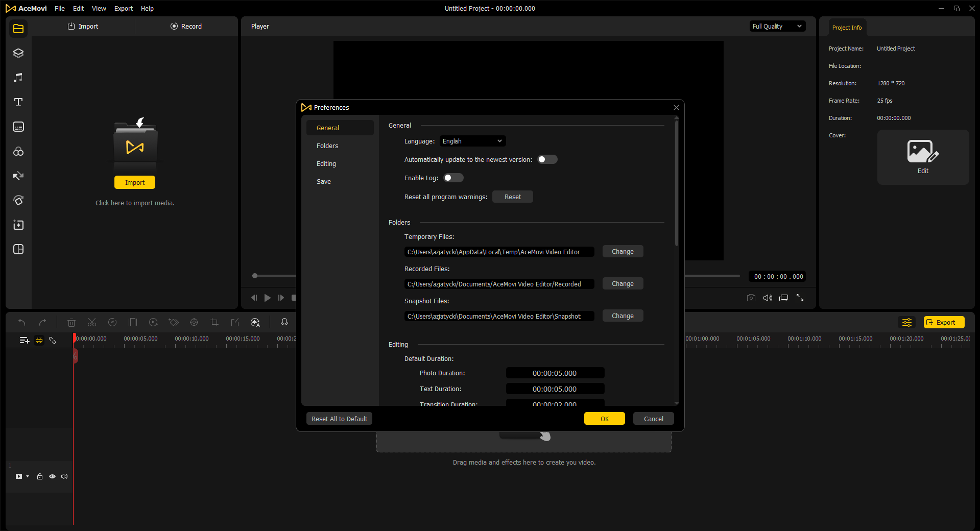This screenshot has height=531, width=980.
Task: Open the Language dropdown in Preferences
Action: tap(473, 141)
